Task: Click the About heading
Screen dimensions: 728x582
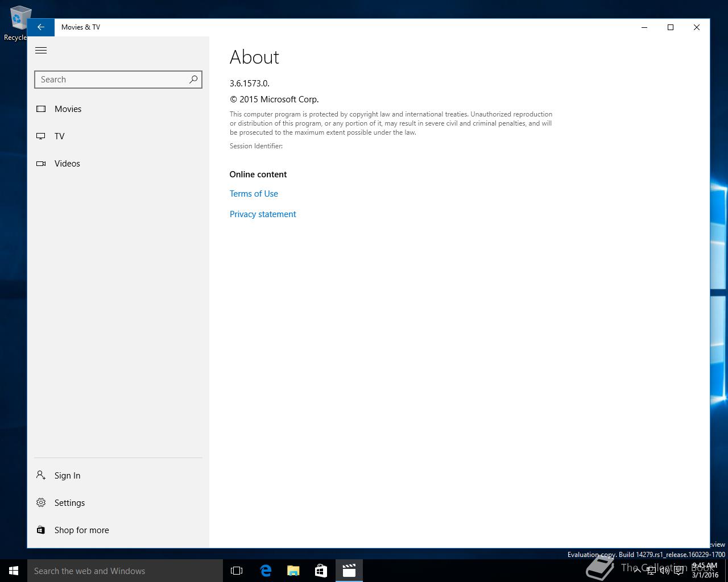Action: pyautogui.click(x=254, y=57)
